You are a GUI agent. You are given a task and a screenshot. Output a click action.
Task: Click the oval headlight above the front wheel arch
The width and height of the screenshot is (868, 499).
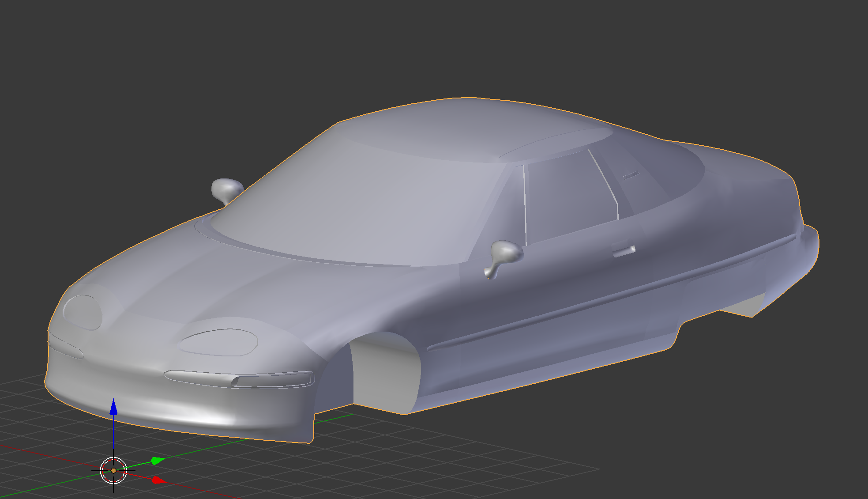point(219,342)
